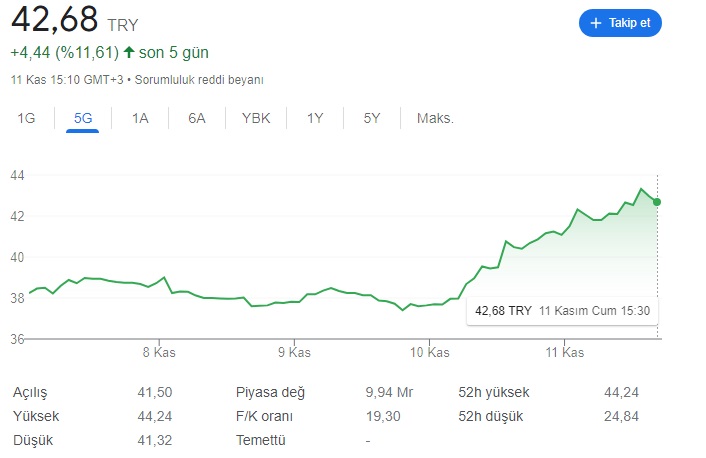Viewport: 706px width, 458px height.
Task: Click the Piyasa değ value 9,94 Mr
Action: coord(389,392)
